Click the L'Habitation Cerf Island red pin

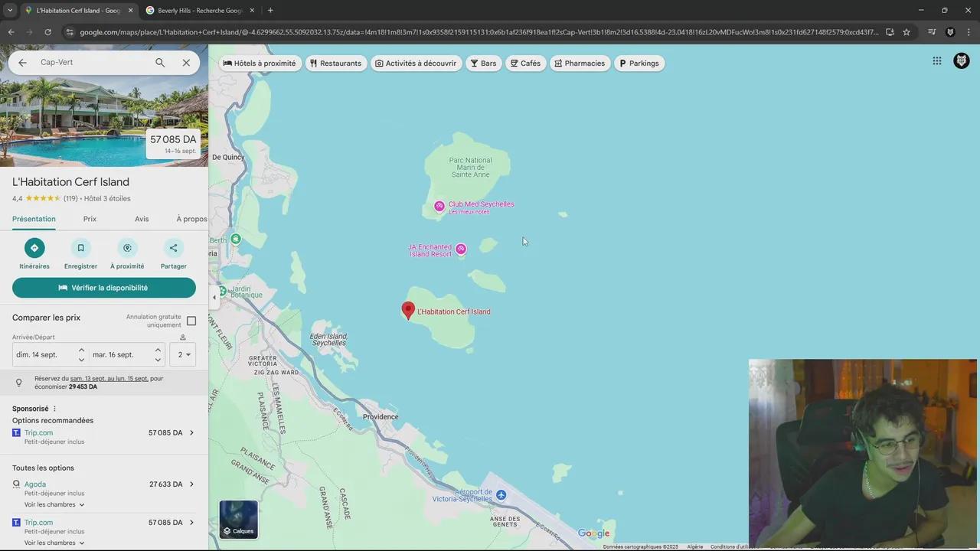[408, 310]
